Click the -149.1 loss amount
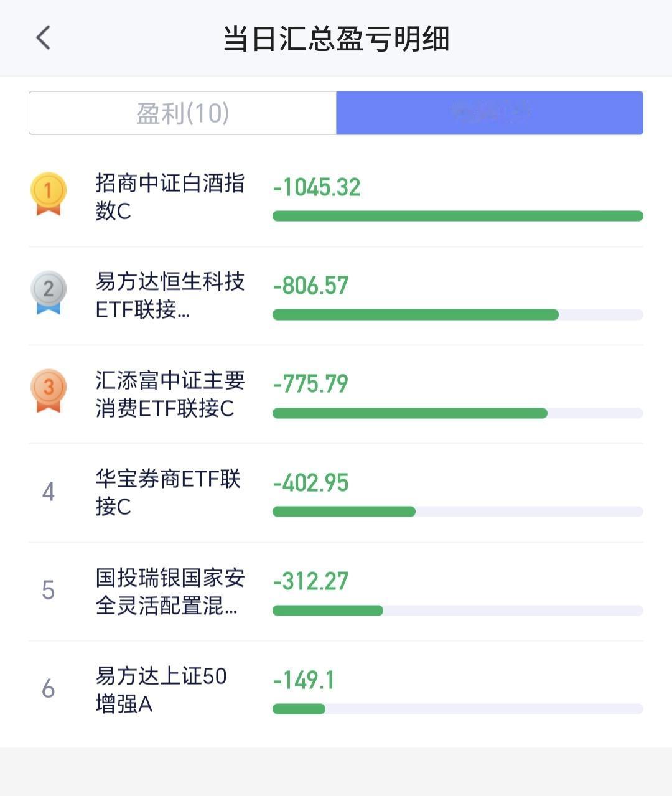Viewport: 672px width, 796px height. (x=304, y=680)
